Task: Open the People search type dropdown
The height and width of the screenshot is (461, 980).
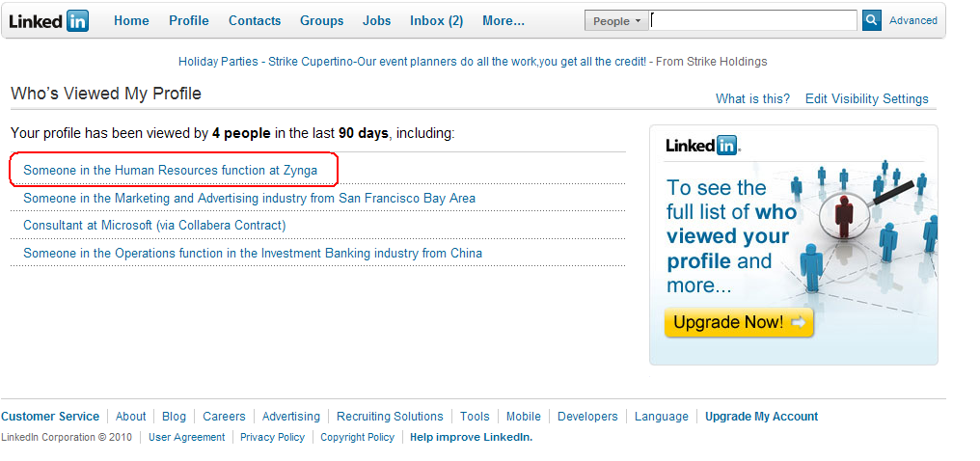Action: point(616,20)
